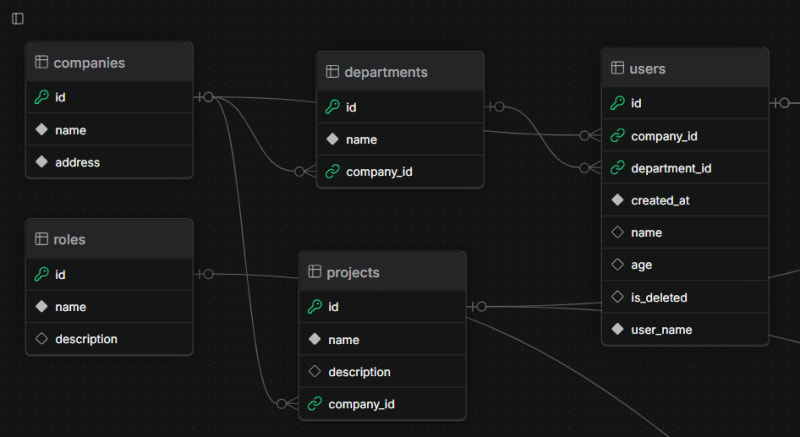Select the companies table header
Viewport: 800px width, 437px height.
[109, 62]
